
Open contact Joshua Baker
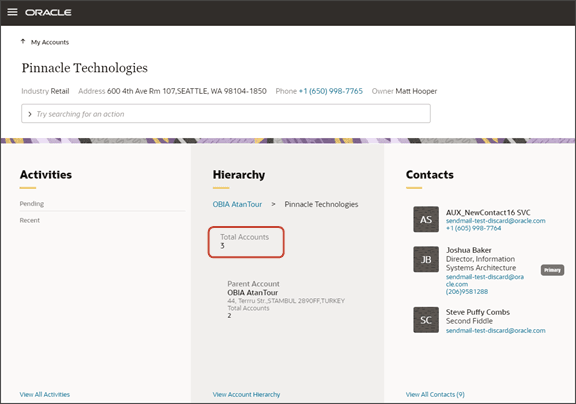pyautogui.click(x=469, y=250)
